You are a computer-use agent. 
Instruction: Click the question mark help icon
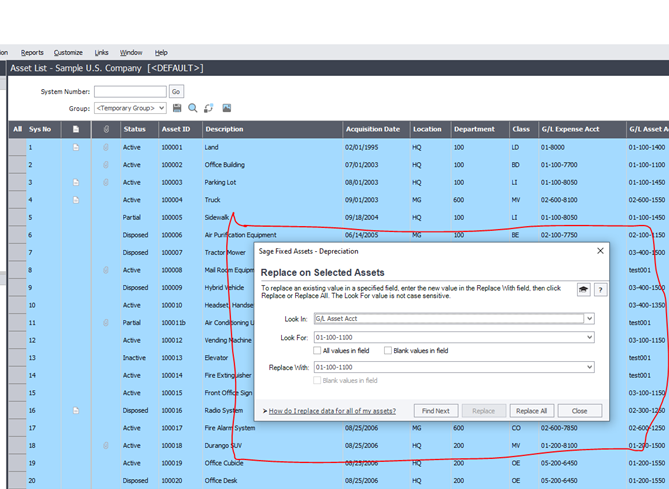point(601,289)
